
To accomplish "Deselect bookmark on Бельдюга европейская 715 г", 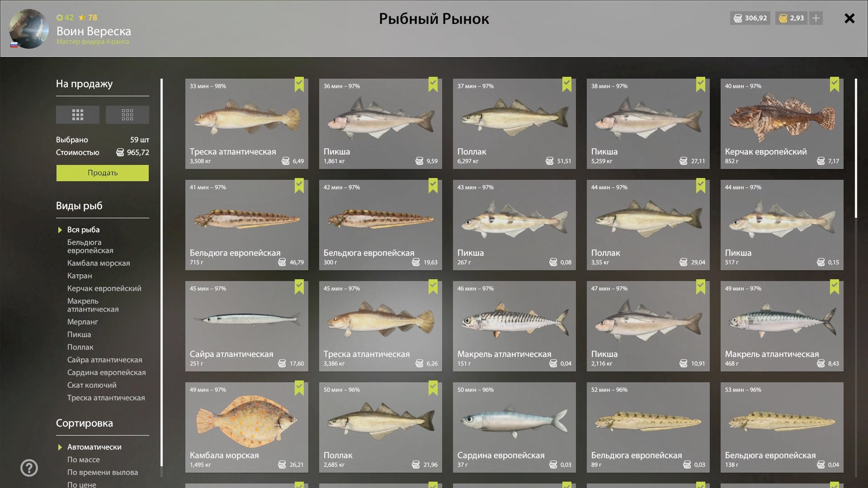I will pos(299,186).
